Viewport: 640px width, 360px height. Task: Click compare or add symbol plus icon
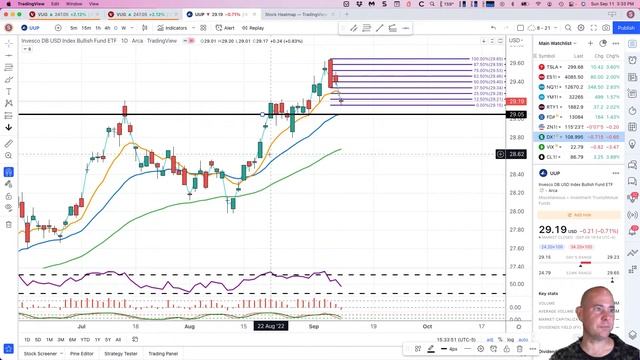58,28
